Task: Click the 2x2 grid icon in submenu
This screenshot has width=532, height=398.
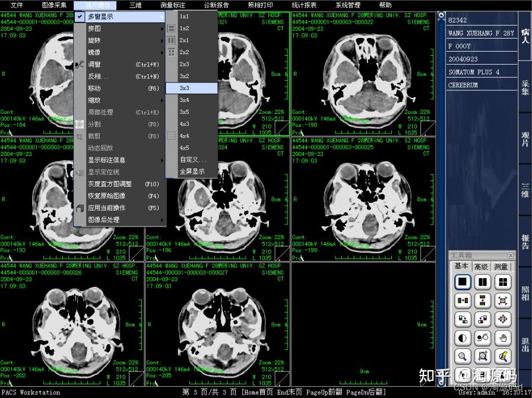Action: tap(172, 52)
